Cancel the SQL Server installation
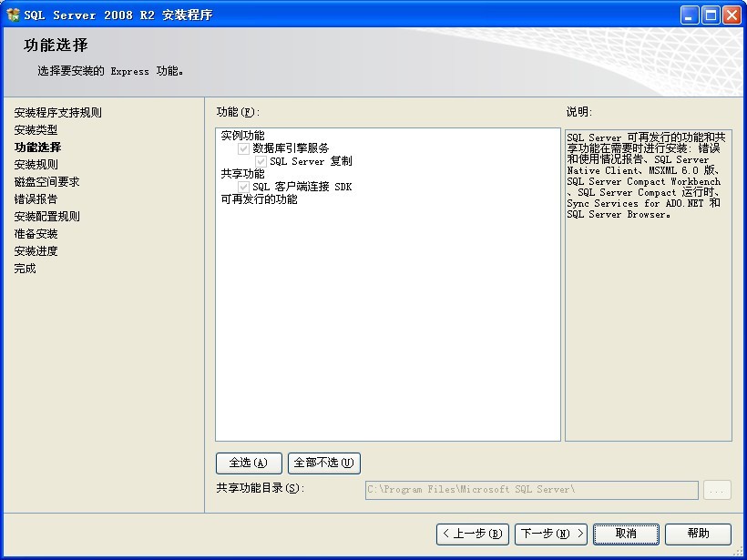This screenshot has height=560, width=747. tap(626, 535)
